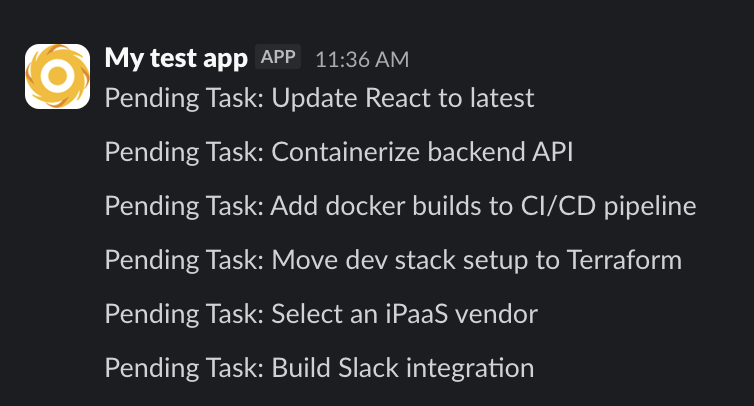Click the message line about updating React
The width and height of the screenshot is (754, 406).
[319, 98]
